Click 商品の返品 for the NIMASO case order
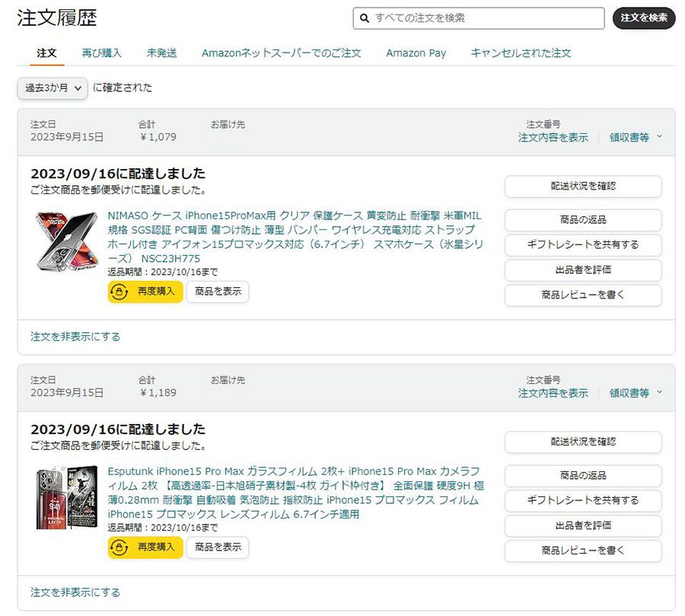Viewport: 685px width, 616px height. pyautogui.click(x=583, y=220)
